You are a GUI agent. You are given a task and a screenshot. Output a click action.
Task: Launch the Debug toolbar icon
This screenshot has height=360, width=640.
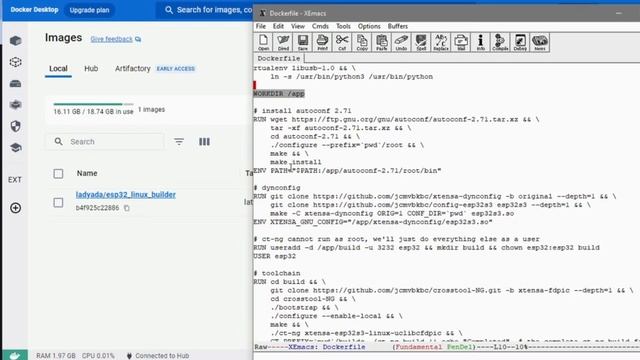click(520, 42)
